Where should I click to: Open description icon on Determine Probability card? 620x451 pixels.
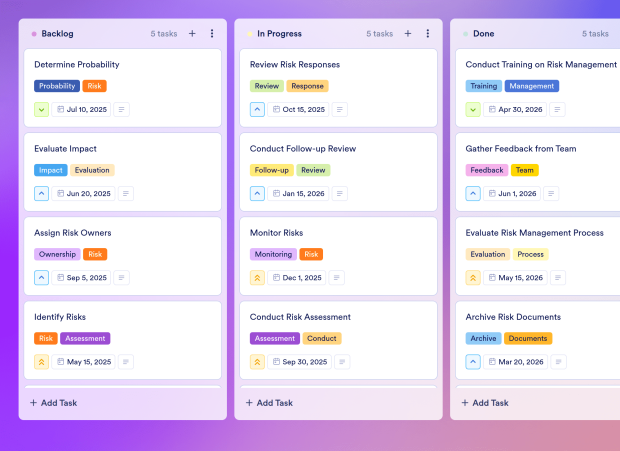[x=121, y=109]
